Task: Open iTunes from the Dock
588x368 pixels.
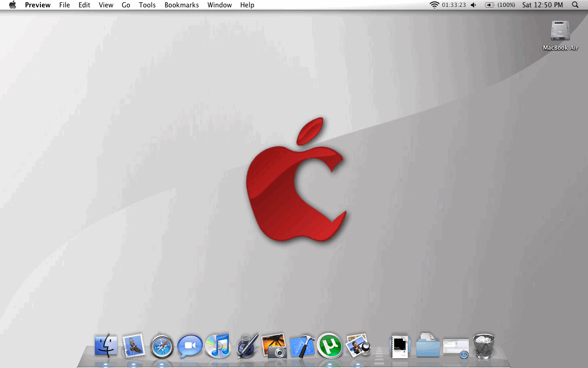Action: coord(217,346)
